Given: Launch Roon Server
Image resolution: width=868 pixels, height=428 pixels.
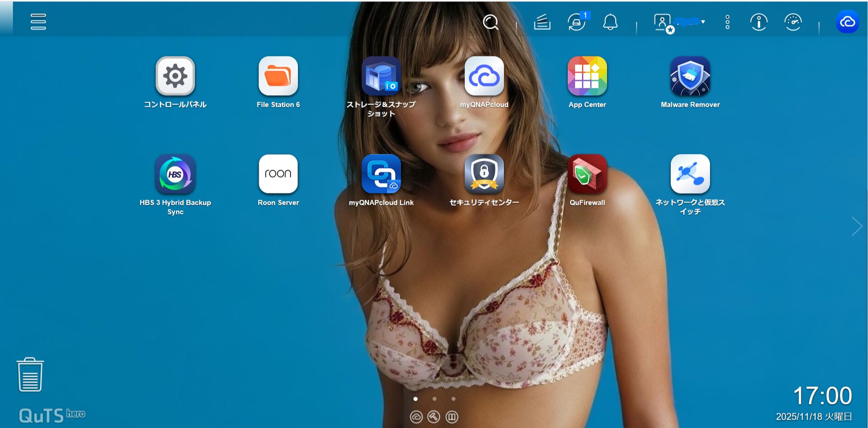Looking at the screenshot, I should 278,174.
